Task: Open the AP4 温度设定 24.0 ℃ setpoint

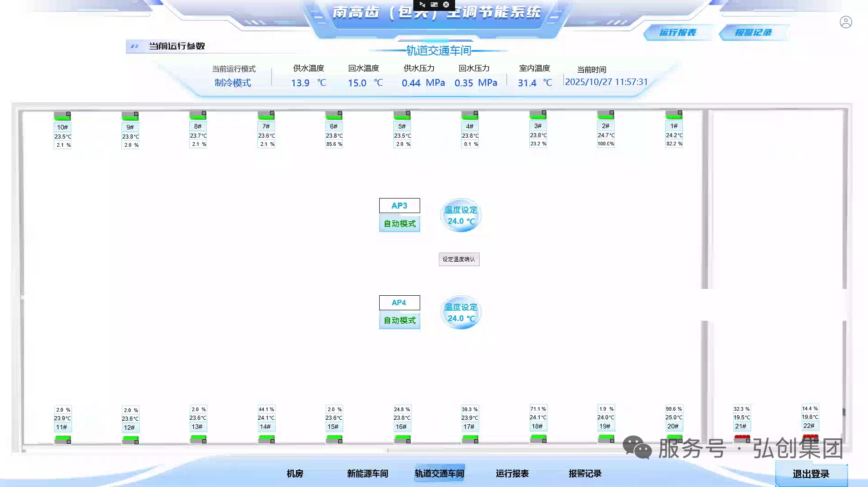Action: click(x=461, y=313)
